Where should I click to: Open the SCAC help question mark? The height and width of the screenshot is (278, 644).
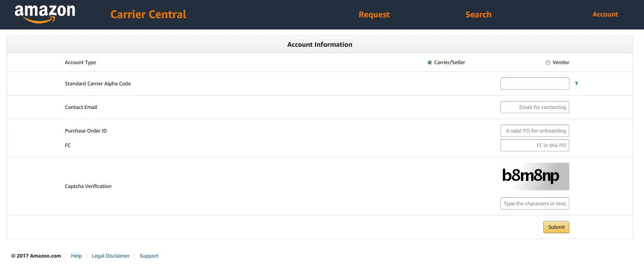pos(576,84)
